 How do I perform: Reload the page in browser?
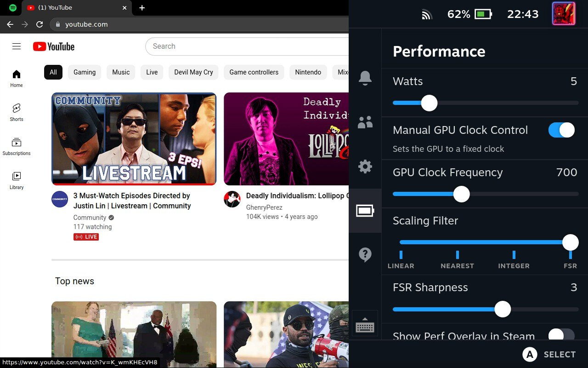40,24
